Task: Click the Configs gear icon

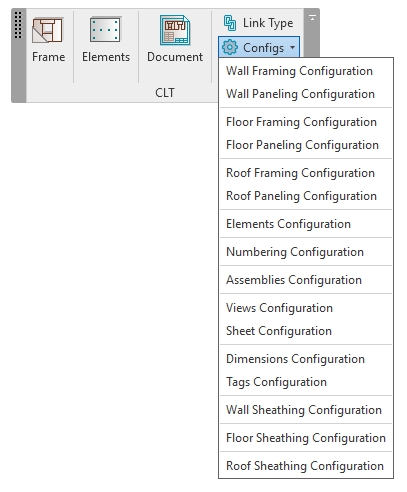Action: [x=230, y=47]
